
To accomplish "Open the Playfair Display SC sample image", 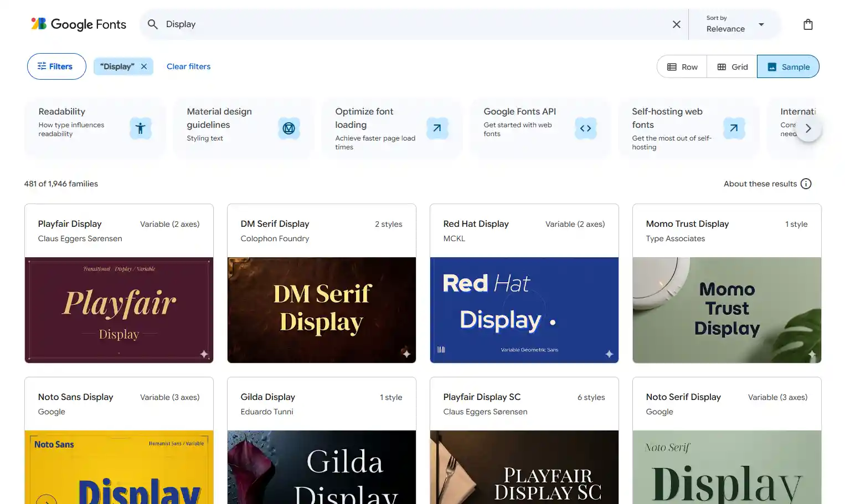I will 524,467.
